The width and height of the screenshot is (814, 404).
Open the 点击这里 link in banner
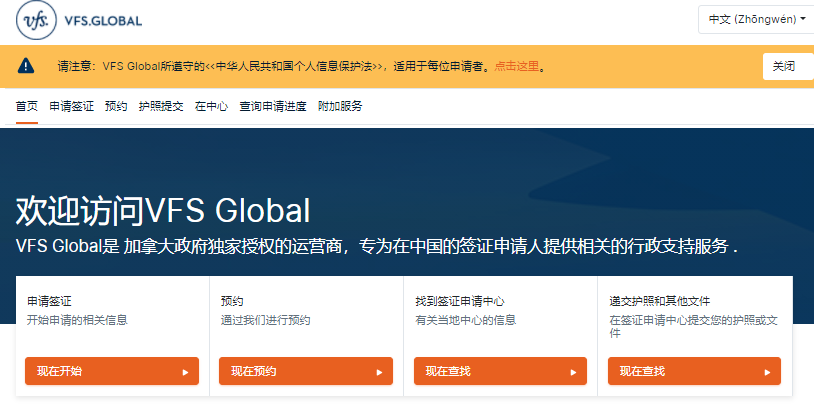click(517, 66)
